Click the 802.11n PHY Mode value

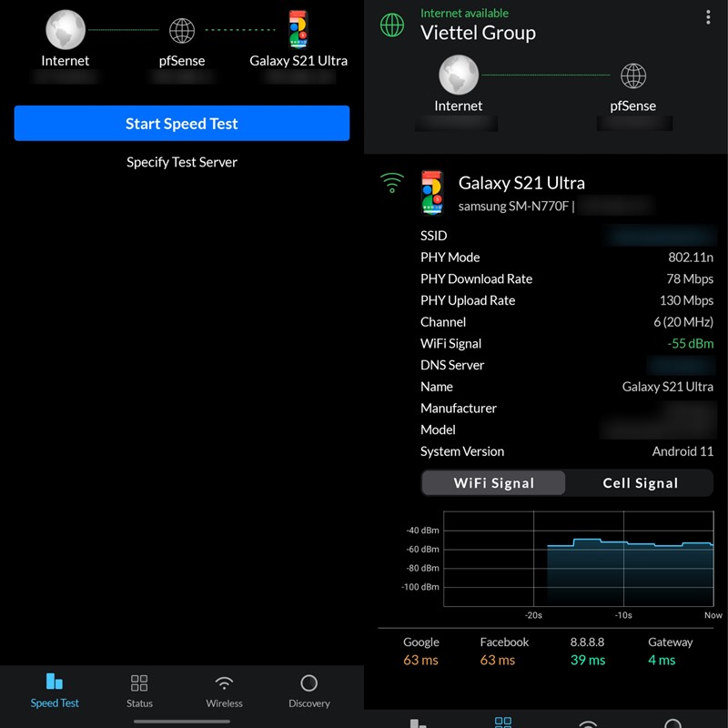[x=691, y=258]
